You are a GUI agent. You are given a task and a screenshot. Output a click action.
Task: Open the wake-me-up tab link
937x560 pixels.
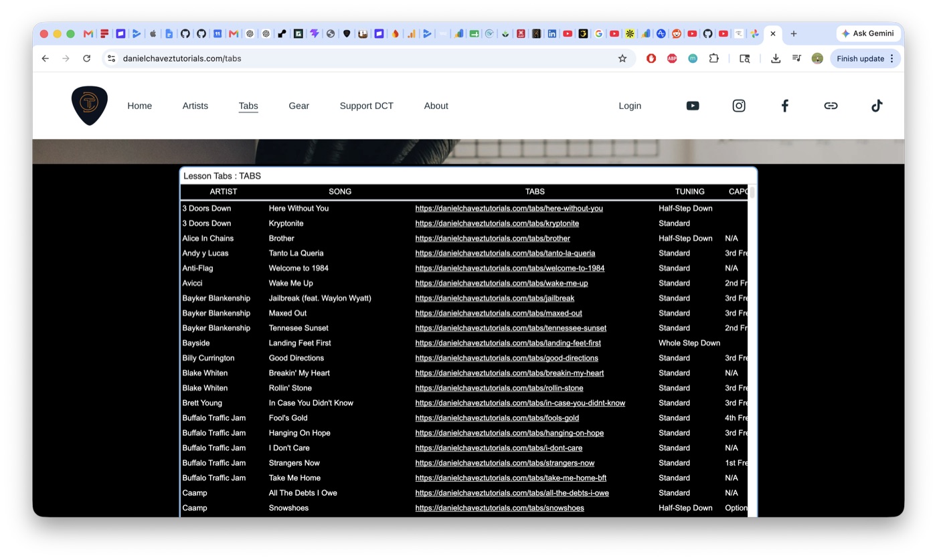tap(502, 283)
